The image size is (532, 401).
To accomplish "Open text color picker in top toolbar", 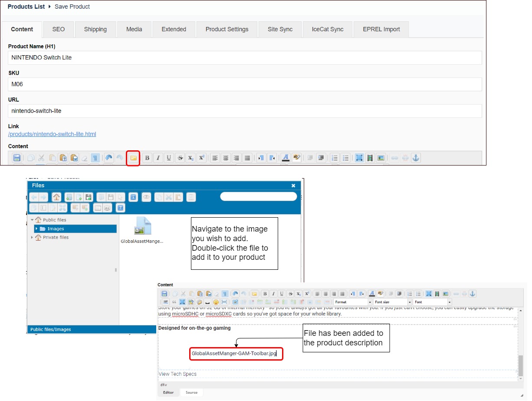I will coord(285,158).
